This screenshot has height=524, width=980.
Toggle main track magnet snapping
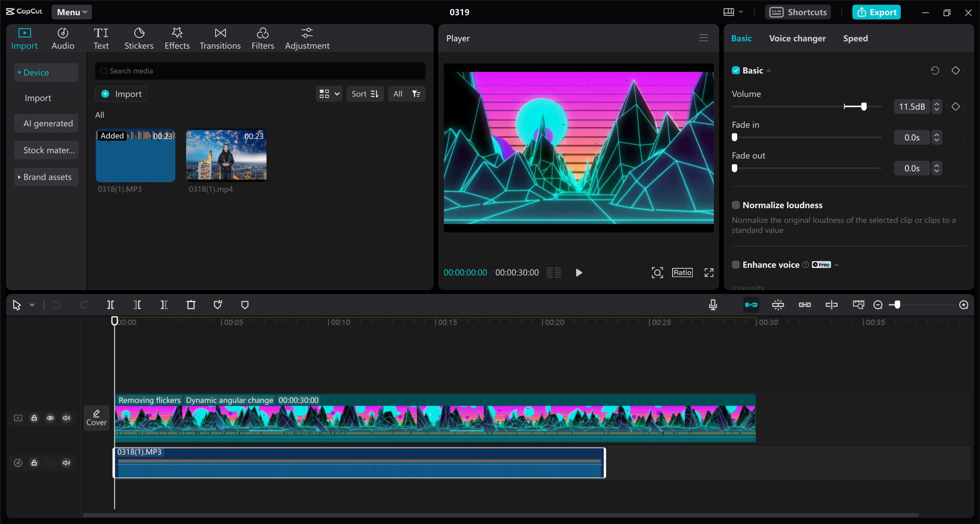pos(751,305)
